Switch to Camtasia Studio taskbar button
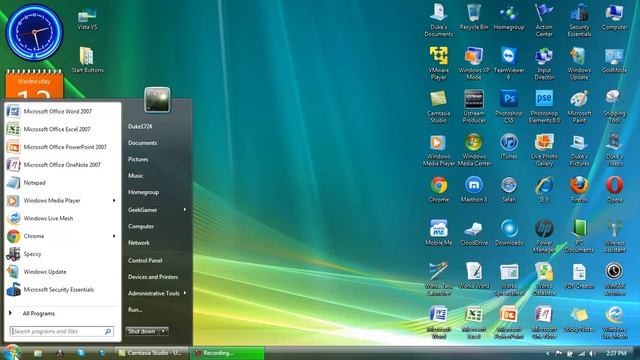Viewport: 640px width, 360px height. tap(150, 353)
